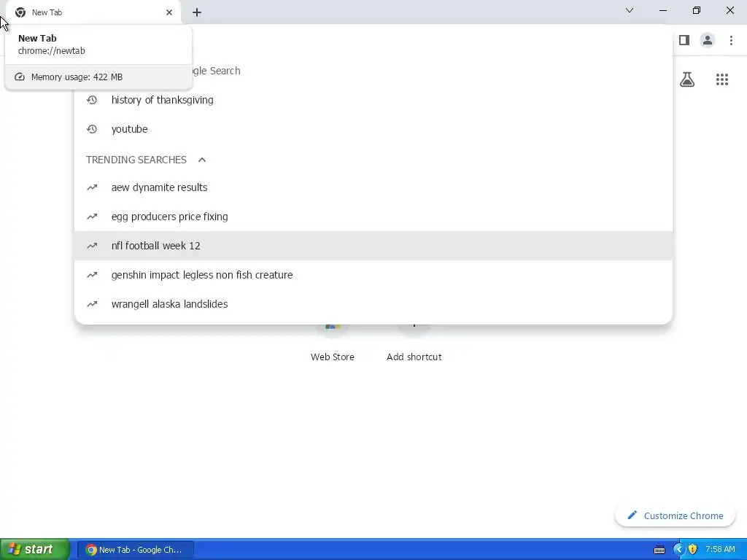Pick 'genshin impact legless non fish creature'
The height and width of the screenshot is (560, 747).
pyautogui.click(x=373, y=275)
